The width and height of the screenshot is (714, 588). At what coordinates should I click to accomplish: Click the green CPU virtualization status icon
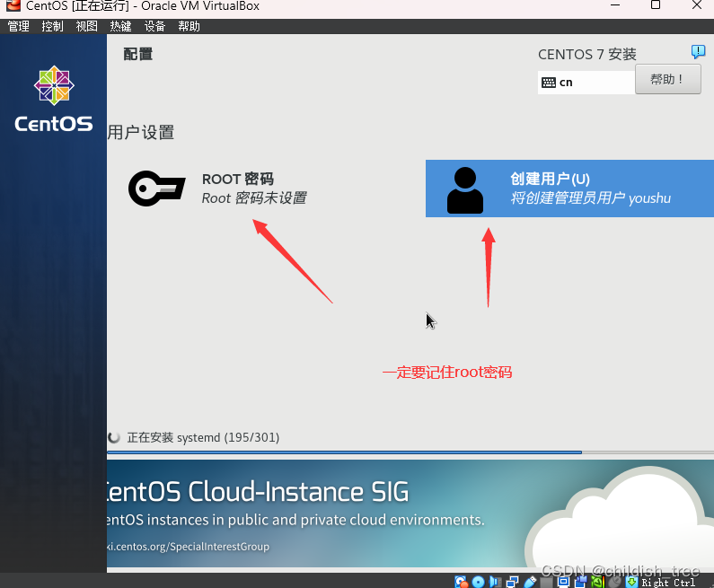point(598,582)
